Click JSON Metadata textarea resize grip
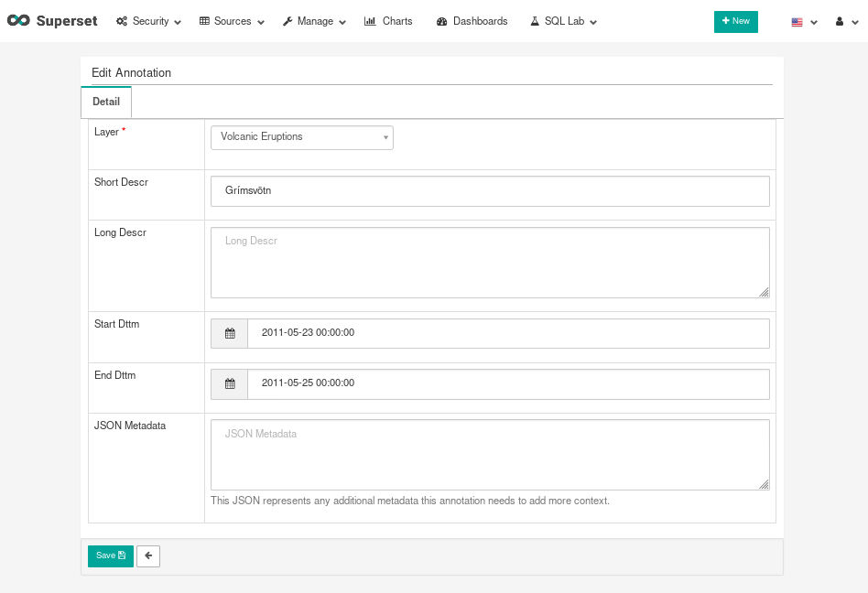Image resolution: width=868 pixels, height=593 pixels. click(x=764, y=484)
